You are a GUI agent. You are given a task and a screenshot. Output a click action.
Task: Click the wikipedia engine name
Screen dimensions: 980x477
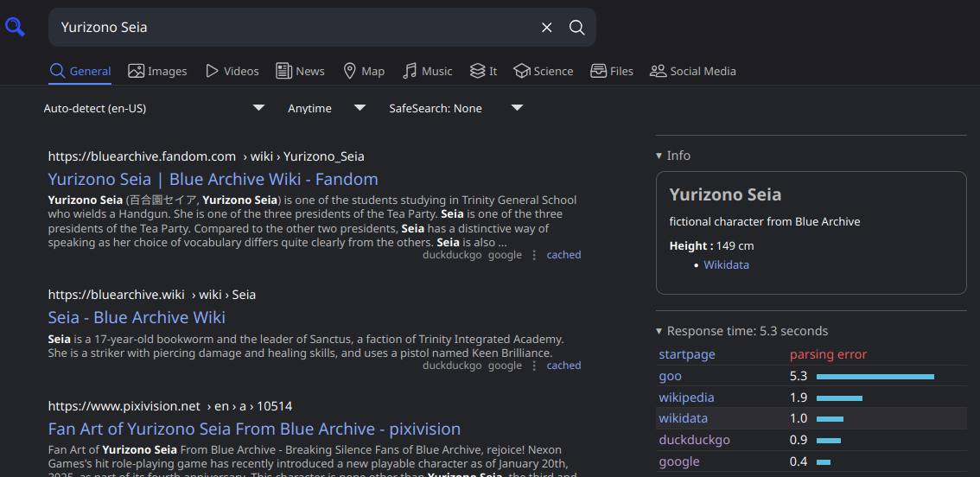point(686,397)
